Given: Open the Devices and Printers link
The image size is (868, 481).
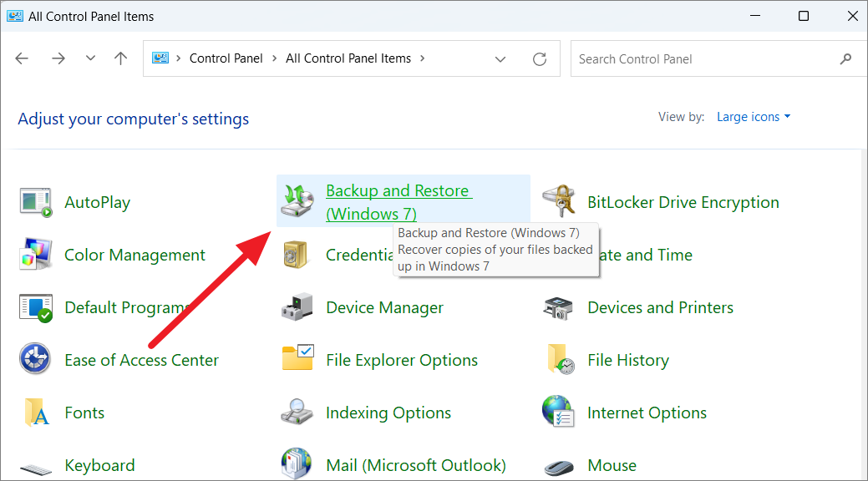Looking at the screenshot, I should click(661, 307).
